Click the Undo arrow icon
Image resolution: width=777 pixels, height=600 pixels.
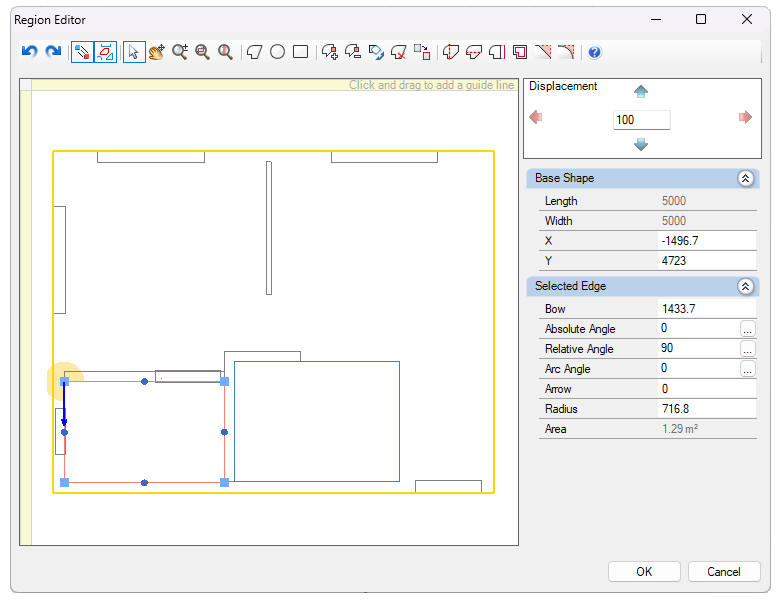click(30, 52)
